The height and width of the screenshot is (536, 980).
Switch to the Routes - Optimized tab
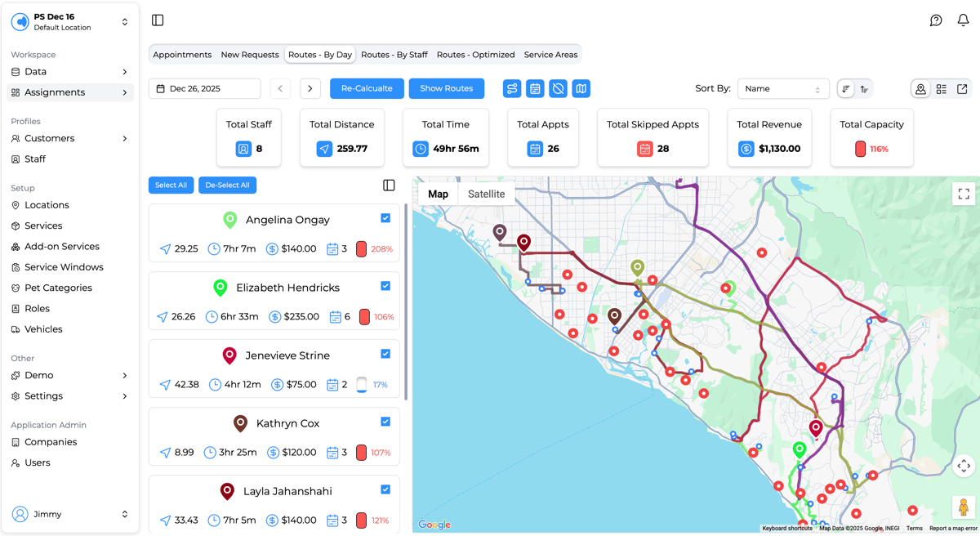click(x=475, y=55)
